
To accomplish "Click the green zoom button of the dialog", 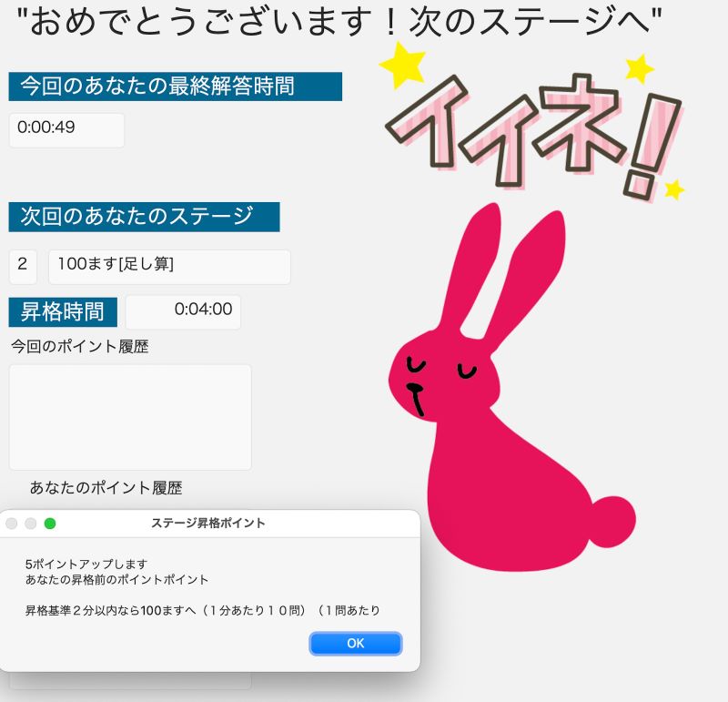I will [50, 524].
